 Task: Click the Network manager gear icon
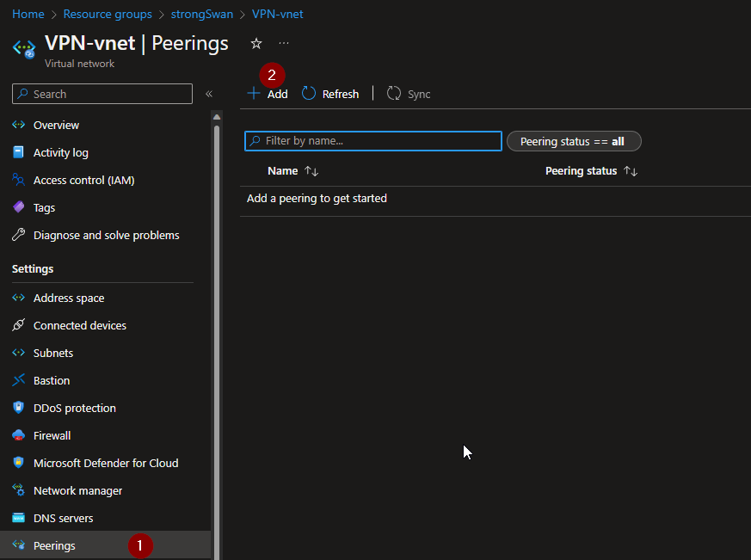(18, 490)
